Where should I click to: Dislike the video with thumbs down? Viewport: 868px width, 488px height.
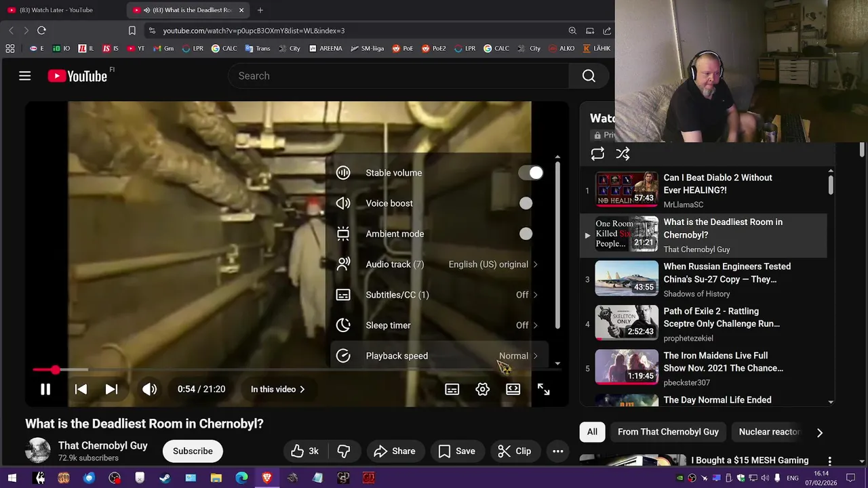click(x=344, y=451)
